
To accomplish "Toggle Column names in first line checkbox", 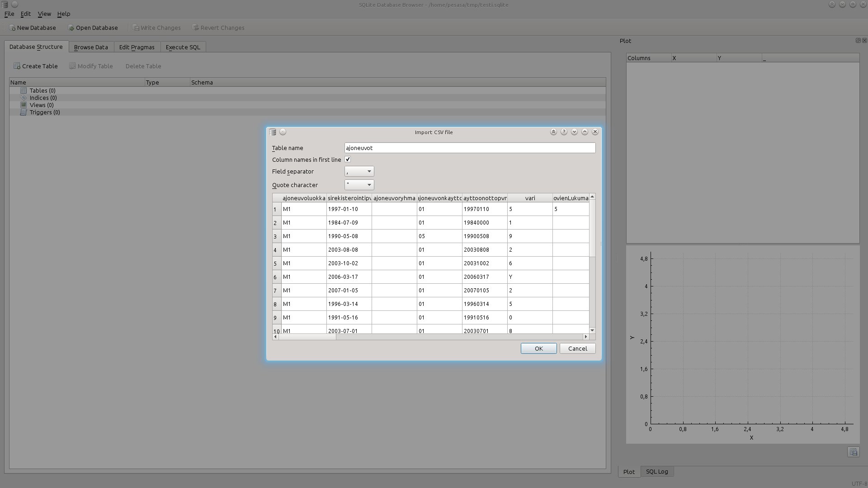I will tap(348, 160).
